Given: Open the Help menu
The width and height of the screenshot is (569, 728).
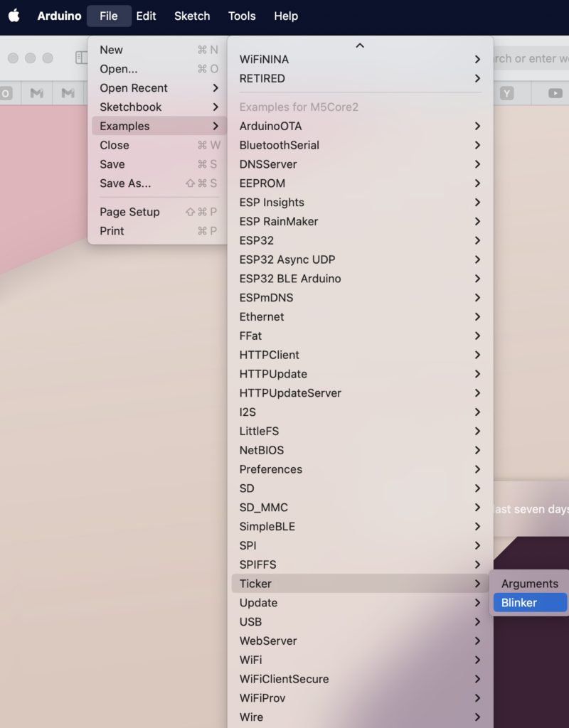Looking at the screenshot, I should pyautogui.click(x=286, y=16).
